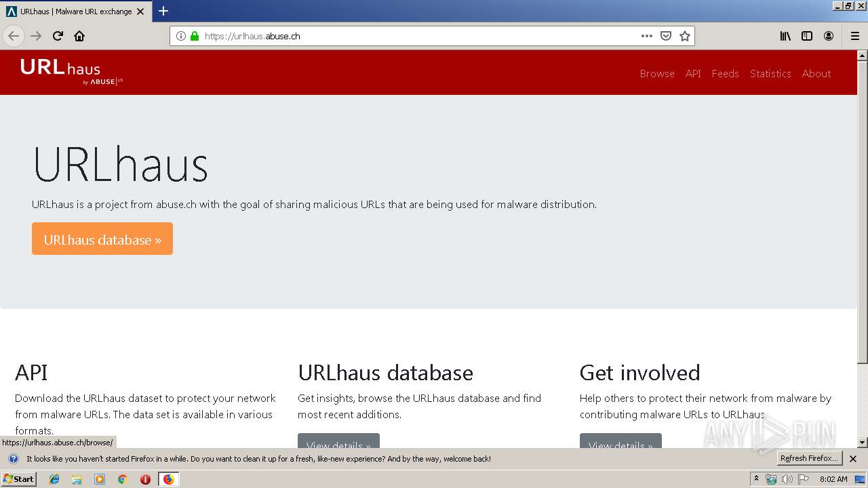
Task: Click the volume speaker tray icon
Action: (787, 479)
